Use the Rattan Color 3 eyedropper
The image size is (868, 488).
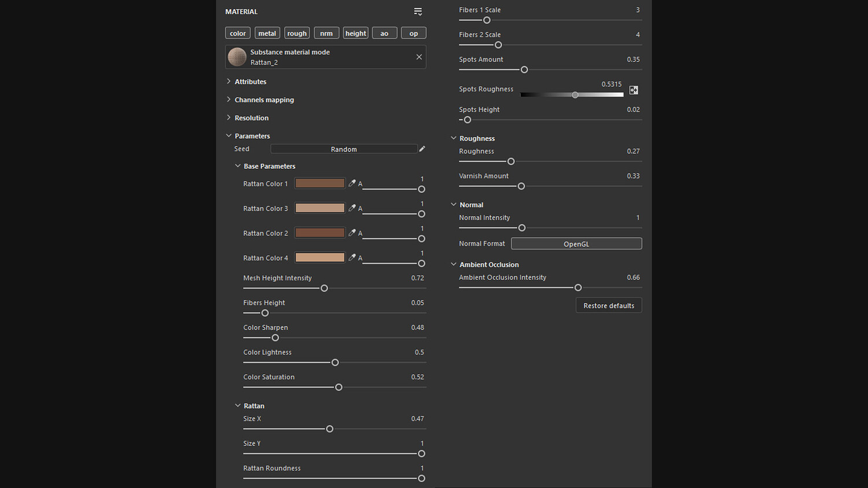[352, 208]
